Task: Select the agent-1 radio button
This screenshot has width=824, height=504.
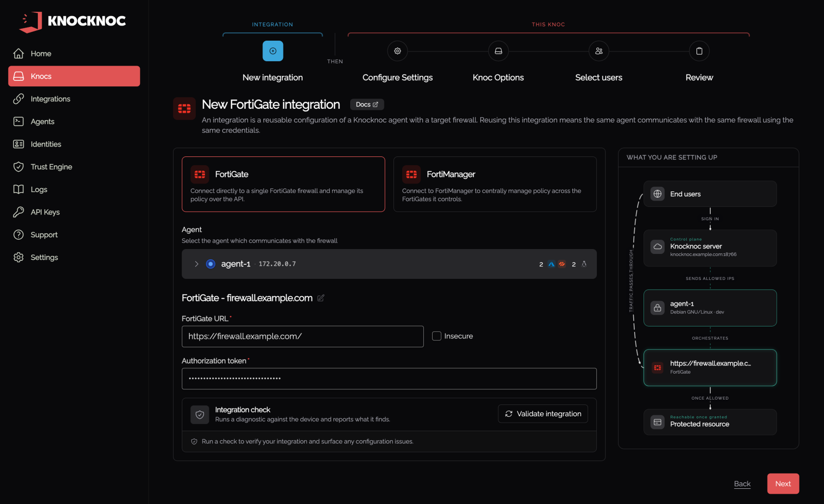Action: tap(210, 264)
